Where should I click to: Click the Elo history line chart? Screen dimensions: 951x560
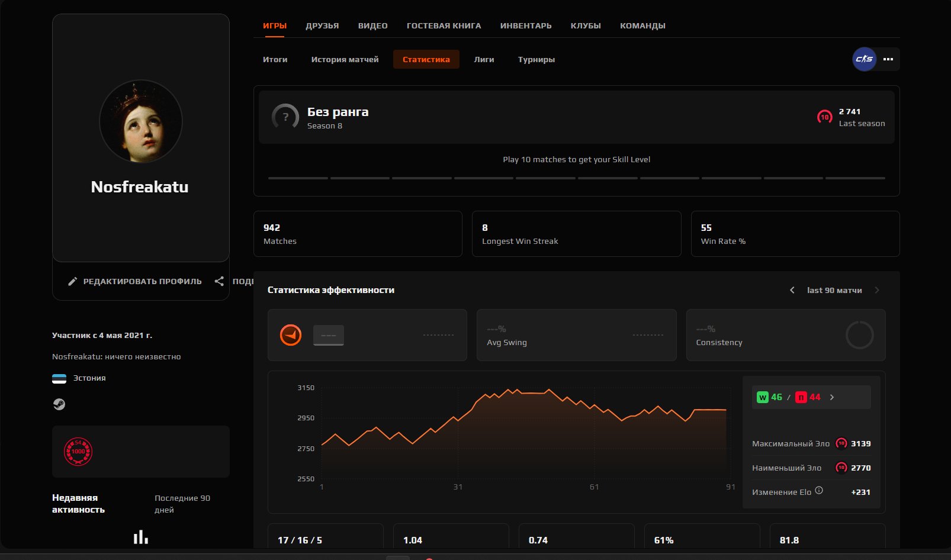[x=524, y=434]
